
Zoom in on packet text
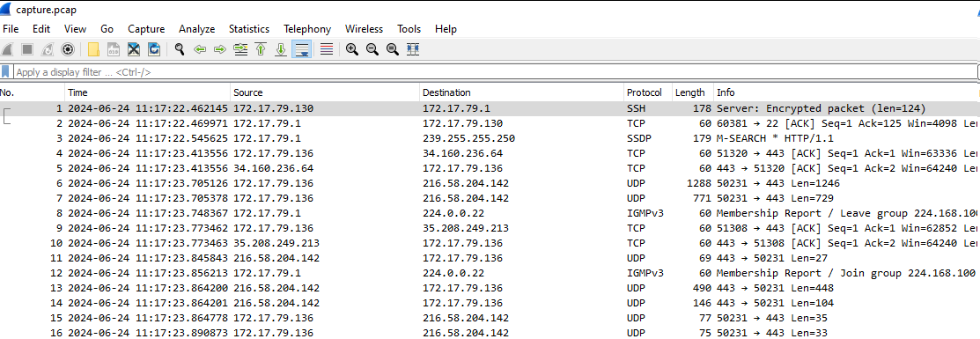click(x=352, y=49)
